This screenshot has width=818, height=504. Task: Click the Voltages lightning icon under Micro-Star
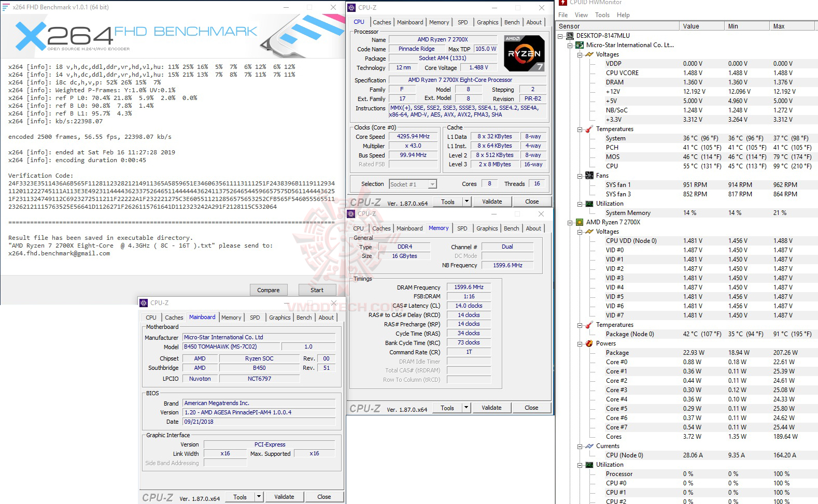[x=589, y=54]
